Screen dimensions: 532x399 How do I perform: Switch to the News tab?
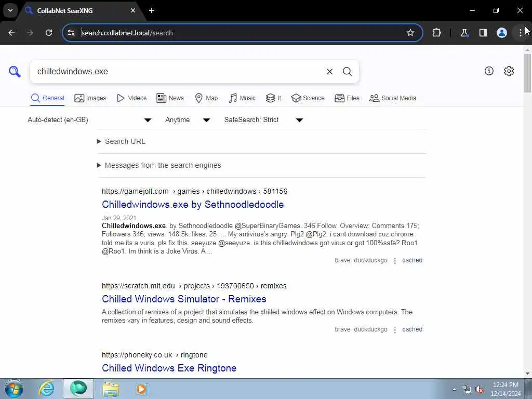click(170, 98)
